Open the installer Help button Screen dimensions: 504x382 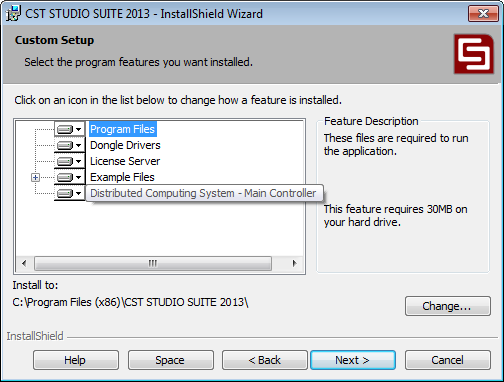[x=76, y=360]
